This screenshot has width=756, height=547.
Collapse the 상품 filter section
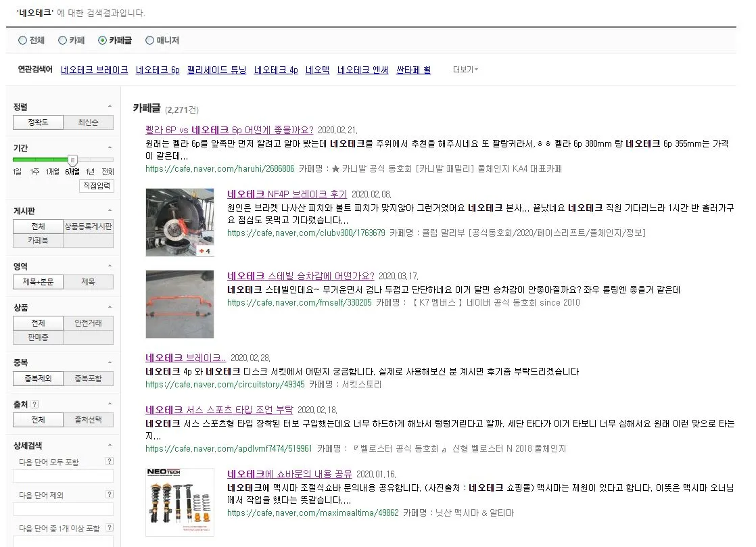[110, 306]
